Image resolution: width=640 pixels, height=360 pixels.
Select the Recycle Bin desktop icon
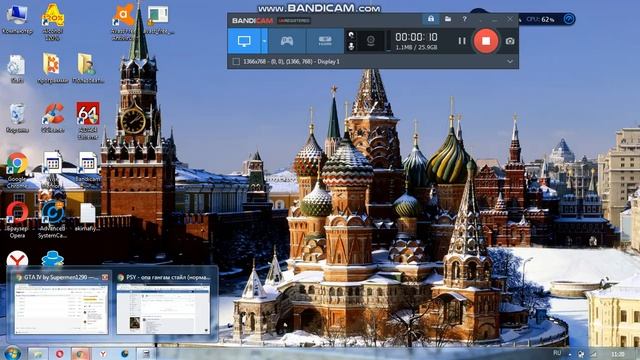click(x=17, y=118)
